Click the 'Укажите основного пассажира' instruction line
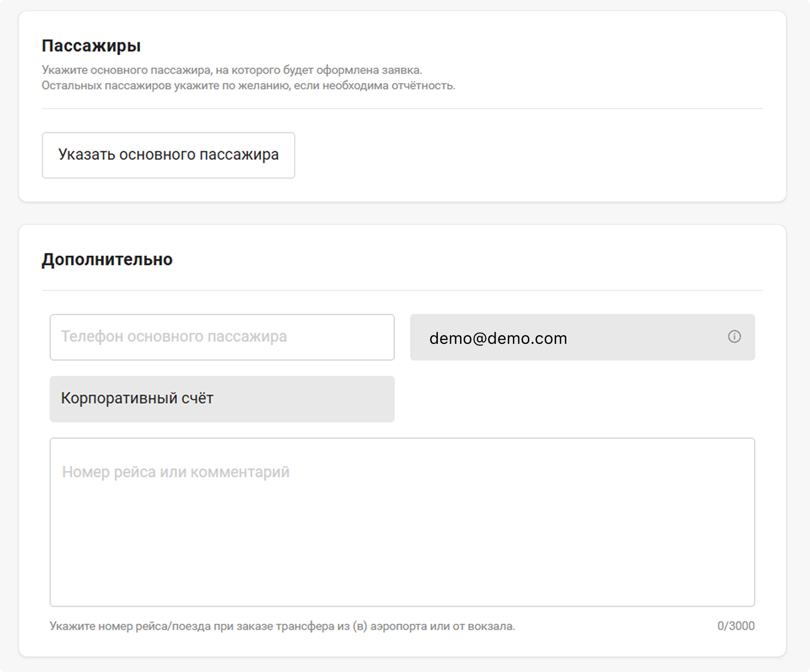The width and height of the screenshot is (810, 672). coord(232,70)
